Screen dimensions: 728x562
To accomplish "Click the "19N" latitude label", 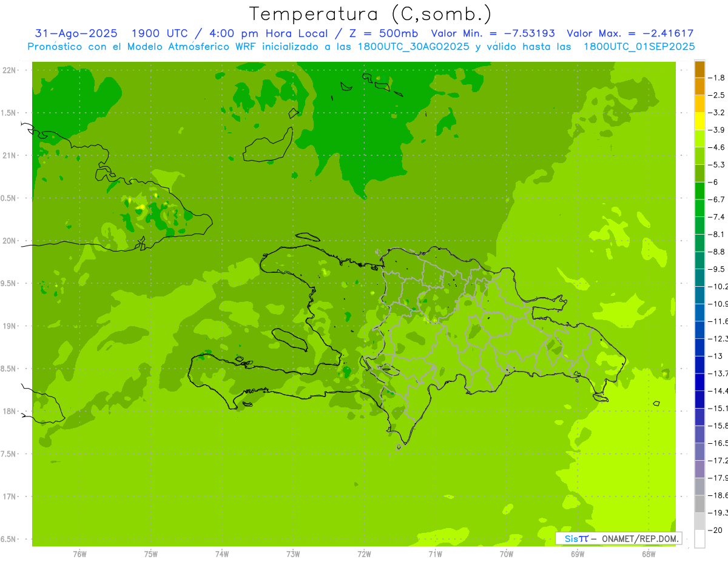I will coord(9,326).
